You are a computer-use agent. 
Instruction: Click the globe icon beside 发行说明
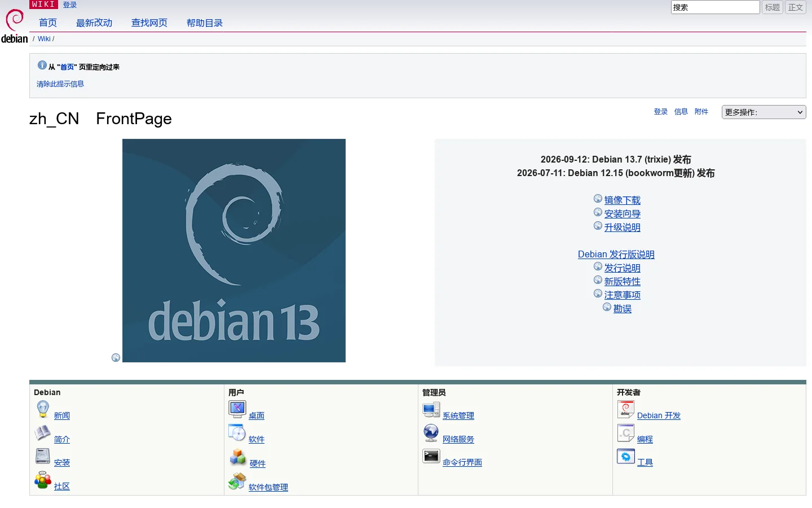pos(598,266)
